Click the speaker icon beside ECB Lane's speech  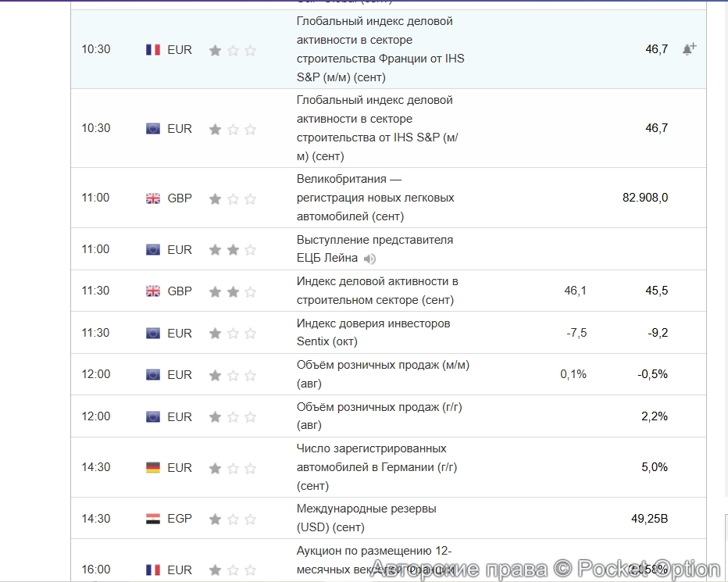coord(370,258)
